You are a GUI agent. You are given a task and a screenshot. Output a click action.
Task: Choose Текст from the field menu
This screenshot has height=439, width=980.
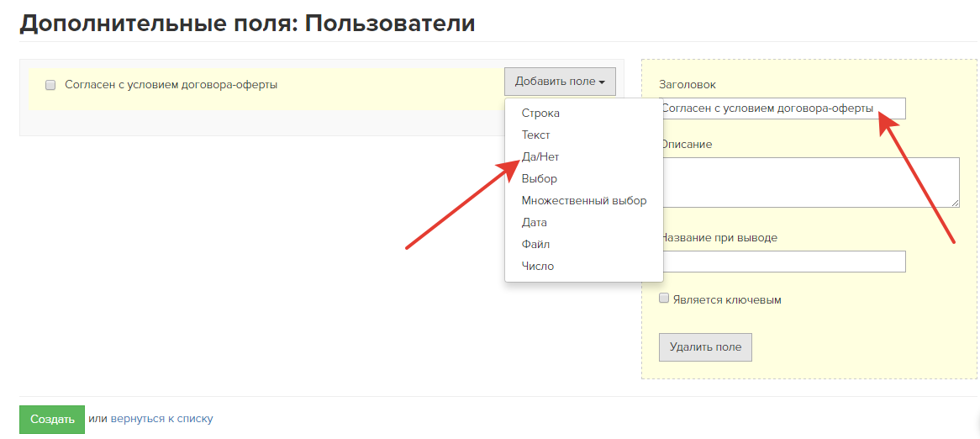(x=535, y=135)
